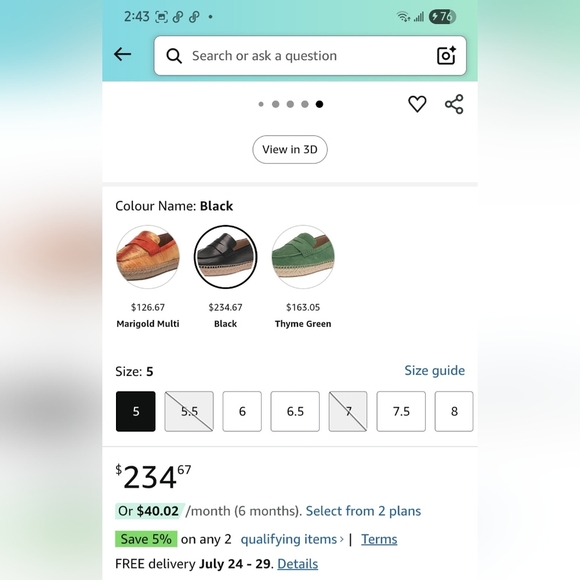Tap the search magnifier icon
Viewport: 580px width, 580px height.
(x=174, y=56)
